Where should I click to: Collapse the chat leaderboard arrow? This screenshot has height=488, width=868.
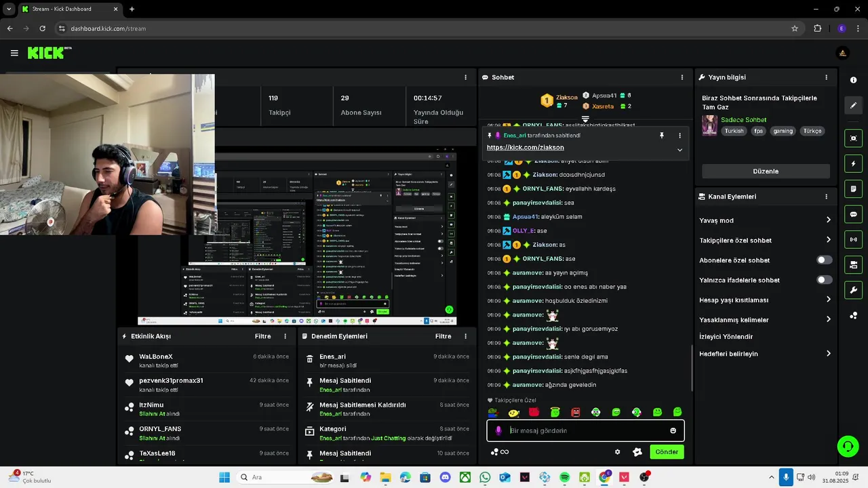(x=585, y=119)
